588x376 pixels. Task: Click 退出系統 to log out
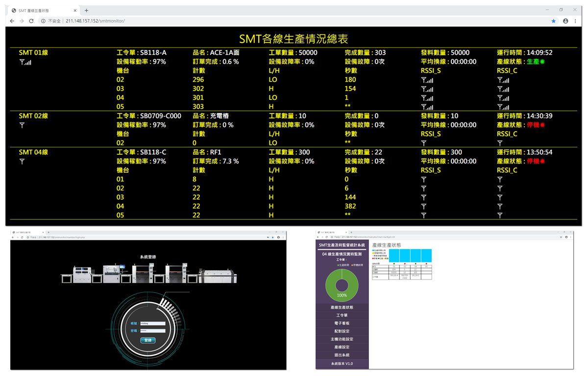coord(342,355)
